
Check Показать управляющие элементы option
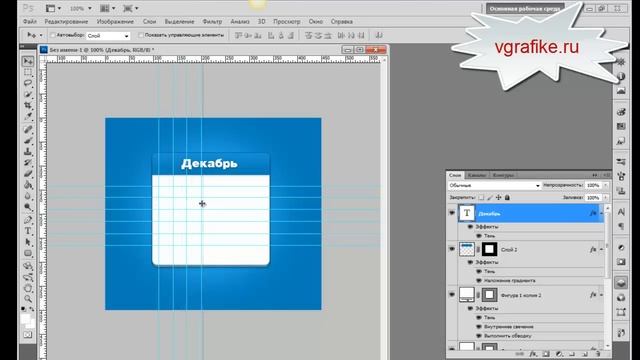[x=141, y=36]
